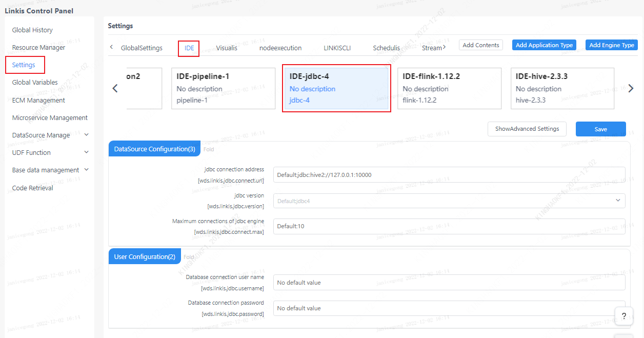Screen dimensions: 644x338
Task: Click the Save button
Action: pos(600,129)
